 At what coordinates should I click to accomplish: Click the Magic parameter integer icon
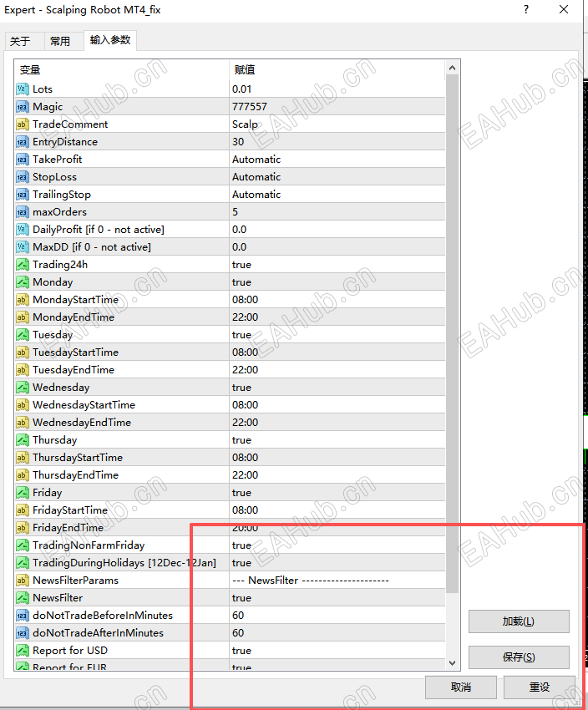(x=23, y=107)
